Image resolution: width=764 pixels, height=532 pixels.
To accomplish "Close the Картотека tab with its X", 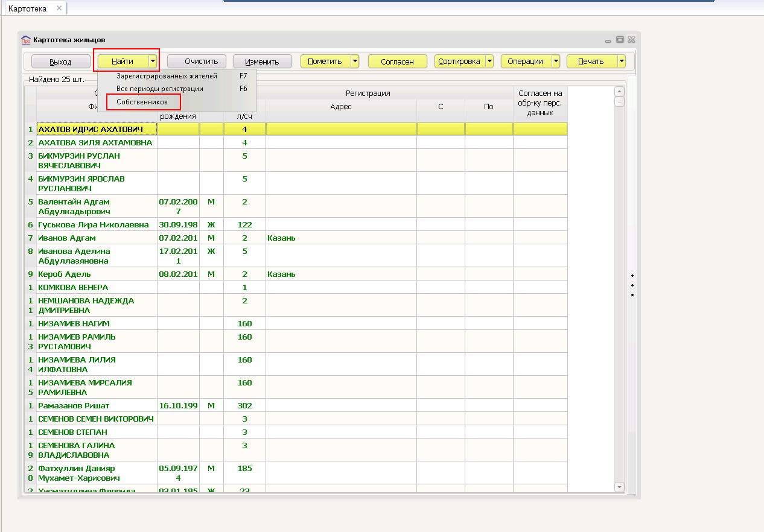I will (x=59, y=8).
